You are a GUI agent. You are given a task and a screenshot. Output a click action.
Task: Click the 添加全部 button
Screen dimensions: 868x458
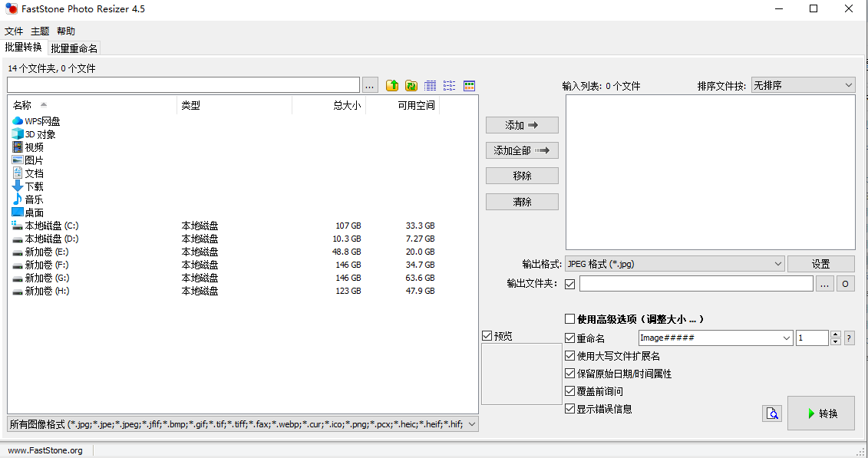(522, 150)
